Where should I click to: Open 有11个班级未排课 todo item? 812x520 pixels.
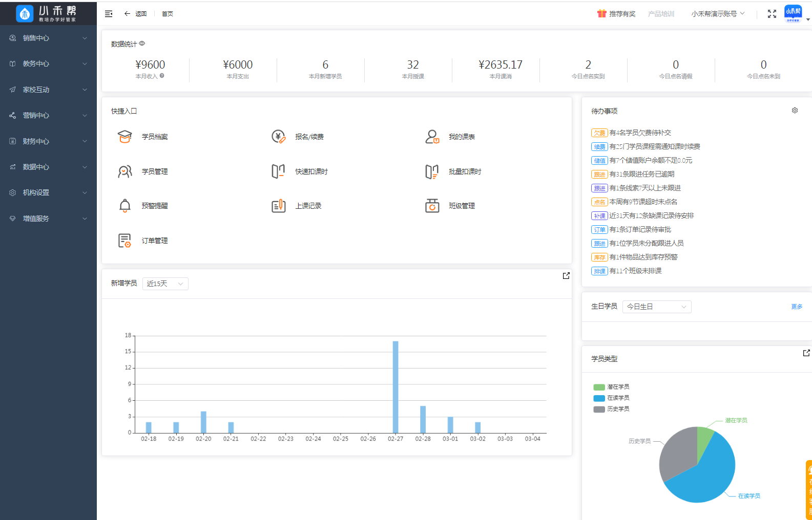click(627, 271)
